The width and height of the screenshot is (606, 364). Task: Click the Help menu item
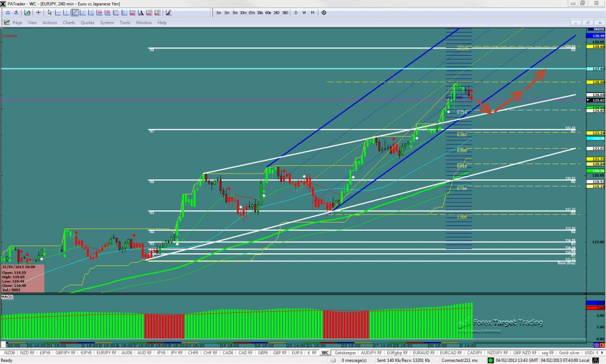tap(162, 23)
